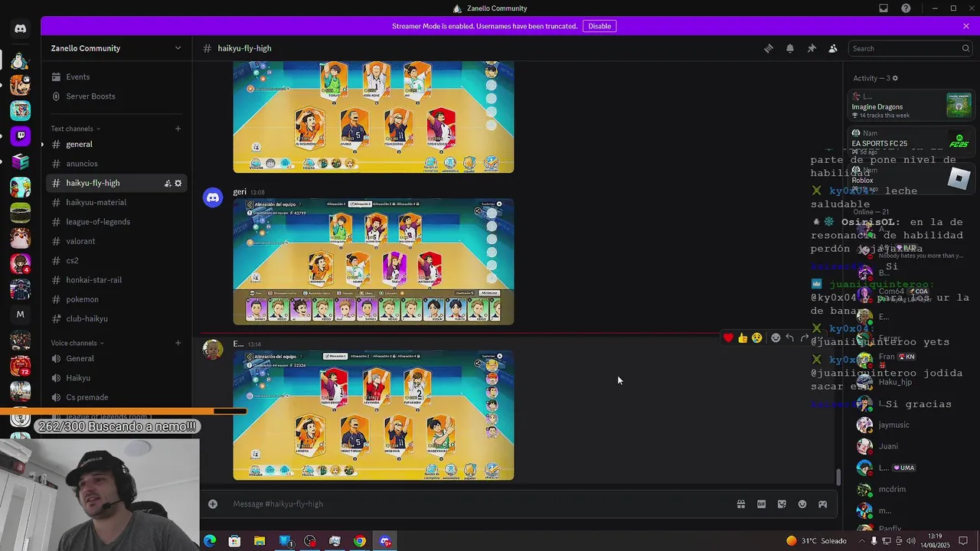Screen dimensions: 980x551
Task: Open mcdrim member profile
Action: tap(913, 489)
